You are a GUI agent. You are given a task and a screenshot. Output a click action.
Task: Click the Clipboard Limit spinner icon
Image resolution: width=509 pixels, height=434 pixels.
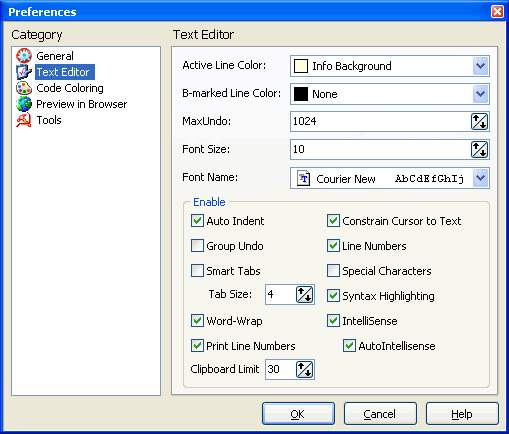305,369
